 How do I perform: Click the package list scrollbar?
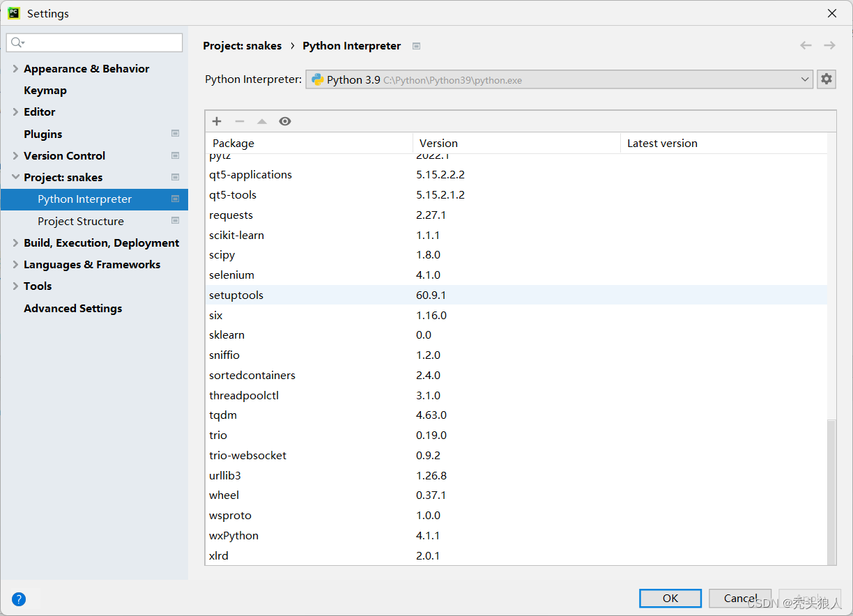point(831,488)
